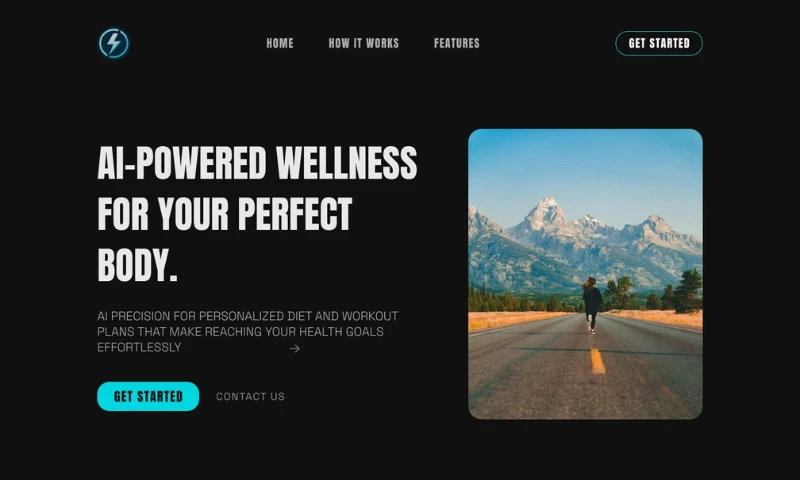Click the cyan Get Started button
Viewport: 800px width, 480px height.
(148, 396)
